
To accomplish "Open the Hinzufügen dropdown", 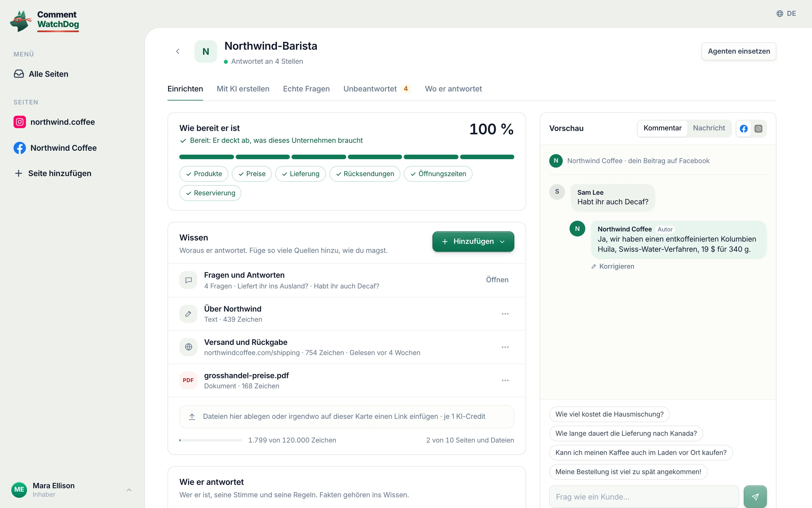I will [473, 242].
